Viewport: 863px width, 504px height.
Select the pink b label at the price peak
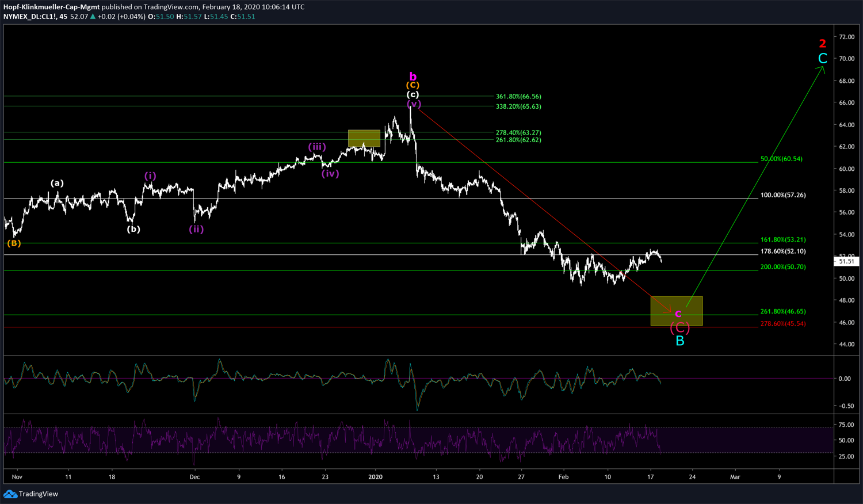[413, 77]
